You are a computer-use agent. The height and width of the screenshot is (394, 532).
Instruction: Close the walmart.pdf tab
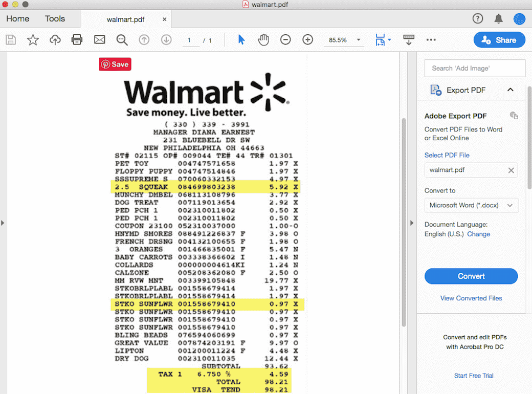pyautogui.click(x=165, y=19)
